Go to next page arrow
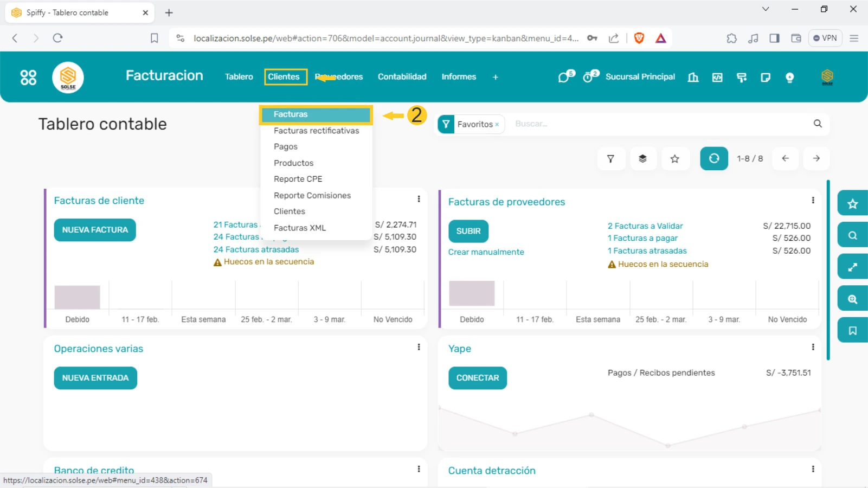The height and width of the screenshot is (488, 868). click(816, 158)
